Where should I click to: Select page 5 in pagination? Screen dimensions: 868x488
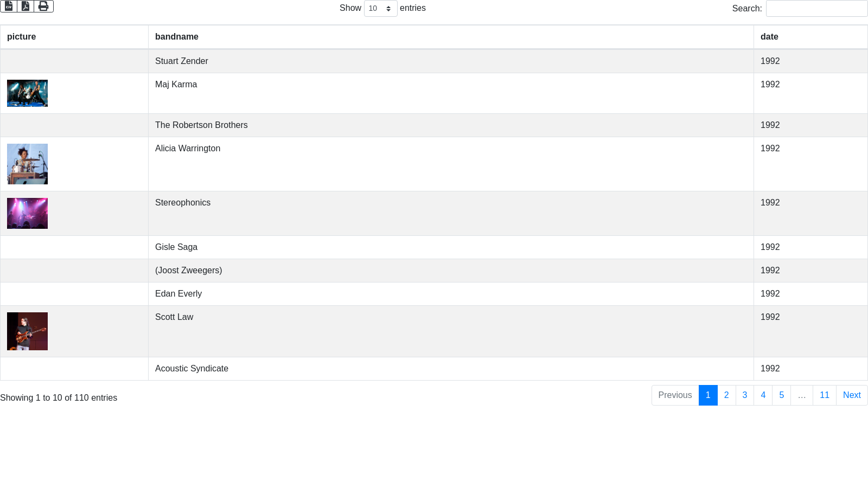point(781,395)
